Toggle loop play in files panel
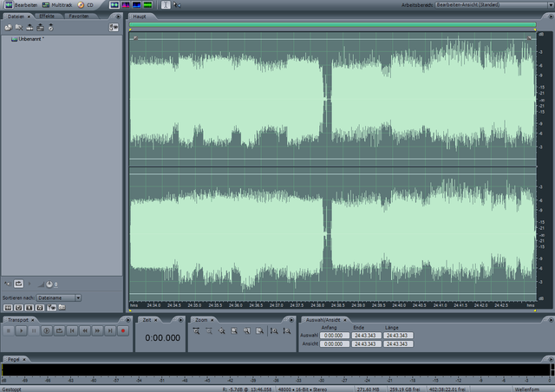The width and height of the screenshot is (555, 392). click(18, 284)
